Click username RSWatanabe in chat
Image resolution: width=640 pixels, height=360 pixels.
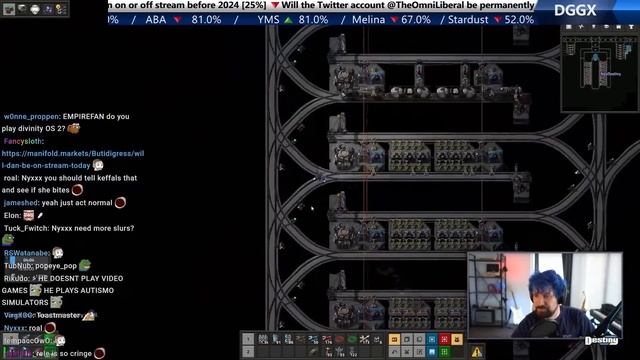(26, 253)
